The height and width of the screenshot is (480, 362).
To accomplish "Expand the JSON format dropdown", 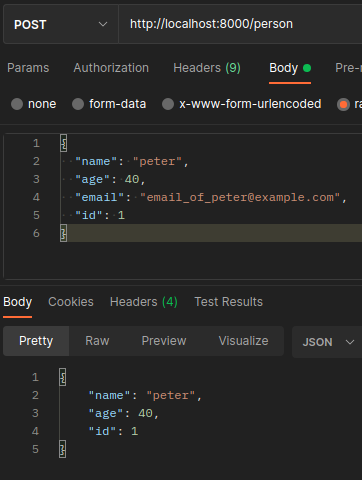I will 327,342.
